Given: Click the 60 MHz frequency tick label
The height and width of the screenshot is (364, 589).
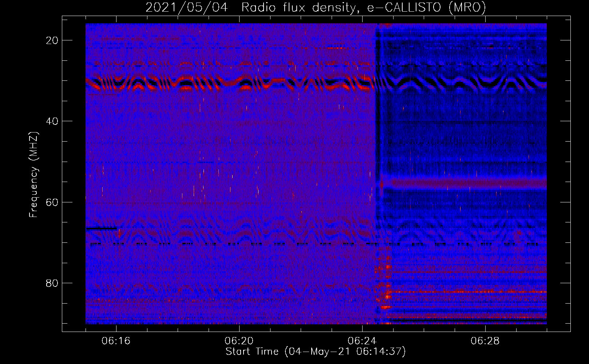Looking at the screenshot, I should click(52, 202).
